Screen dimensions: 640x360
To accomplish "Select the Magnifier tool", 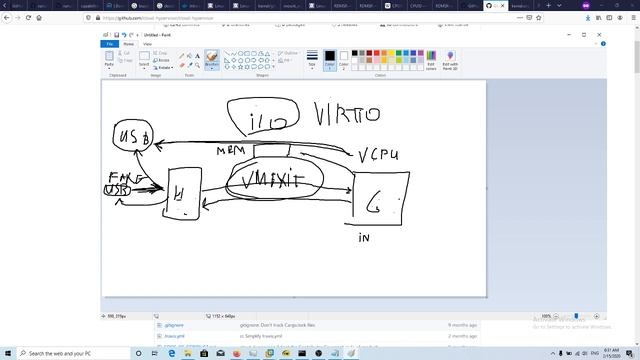I will [198, 65].
